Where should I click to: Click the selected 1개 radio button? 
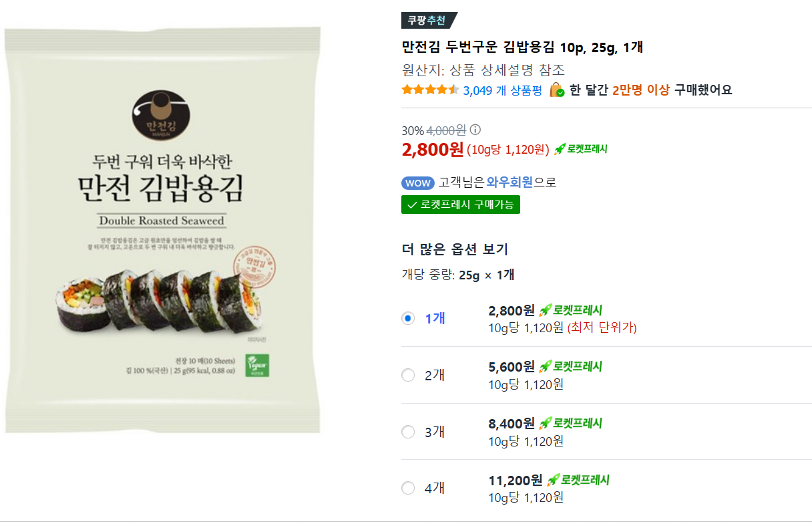[x=408, y=319]
